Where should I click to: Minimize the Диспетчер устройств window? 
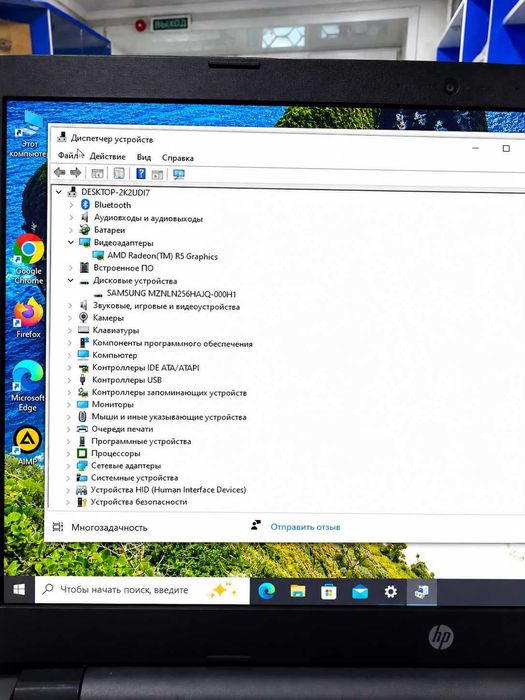point(475,148)
